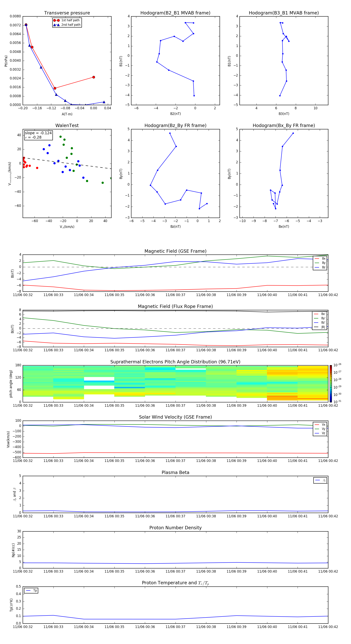The width and height of the screenshot is (351, 644).
Task: Click the 'Hodogram(B2_B1 MVAB frame)' title
Action: coord(175,13)
